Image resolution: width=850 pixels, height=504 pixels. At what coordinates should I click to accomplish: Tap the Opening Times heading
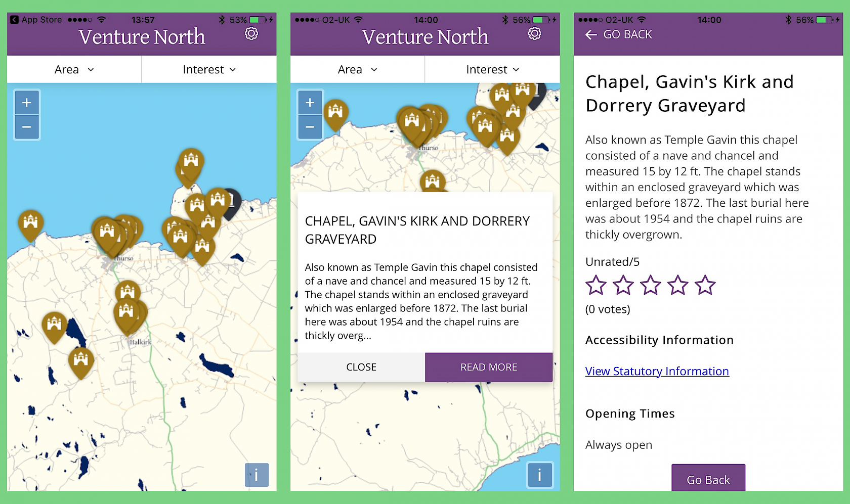pyautogui.click(x=630, y=414)
